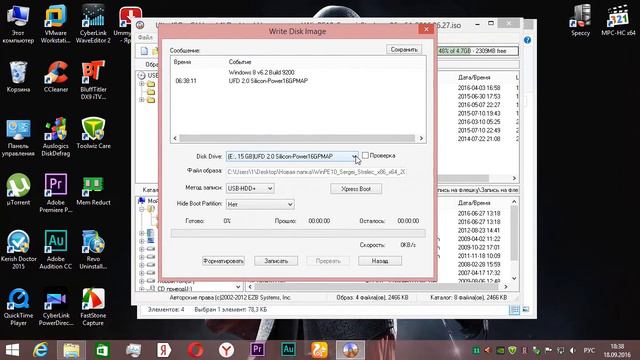Open Yandex taskbar shortcut with Я letter
Screen dimensions: 640x360
click(x=164, y=350)
